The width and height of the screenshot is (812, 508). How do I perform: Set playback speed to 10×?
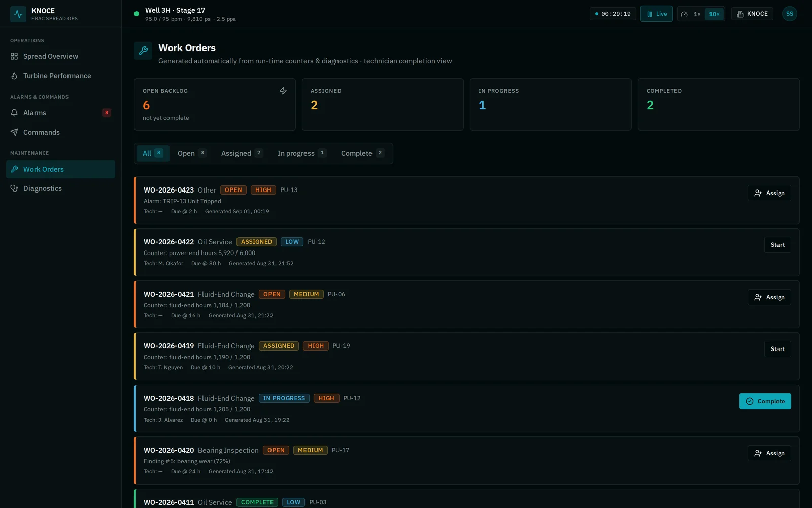click(714, 14)
